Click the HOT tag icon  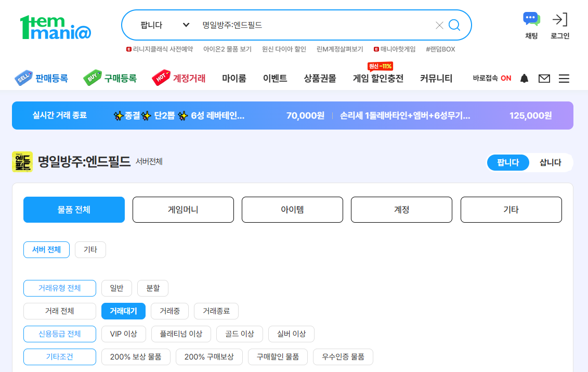coord(161,78)
